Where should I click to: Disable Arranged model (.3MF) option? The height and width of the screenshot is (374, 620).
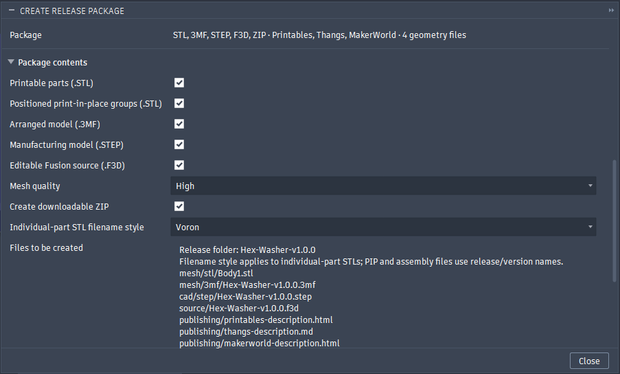coord(179,124)
